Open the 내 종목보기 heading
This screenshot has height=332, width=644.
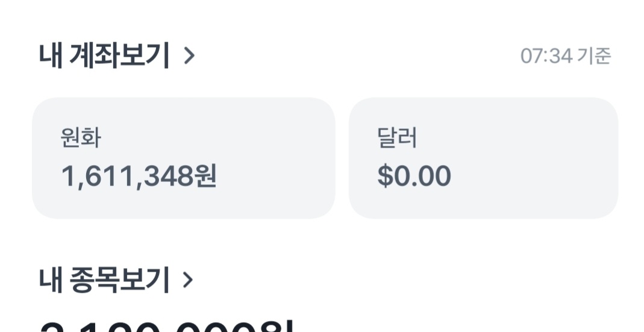point(104,280)
